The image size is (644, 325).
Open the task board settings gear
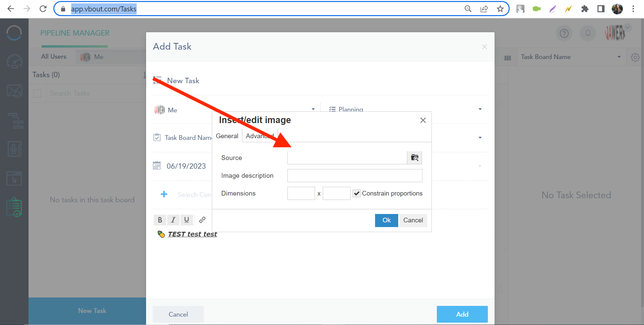(635, 57)
